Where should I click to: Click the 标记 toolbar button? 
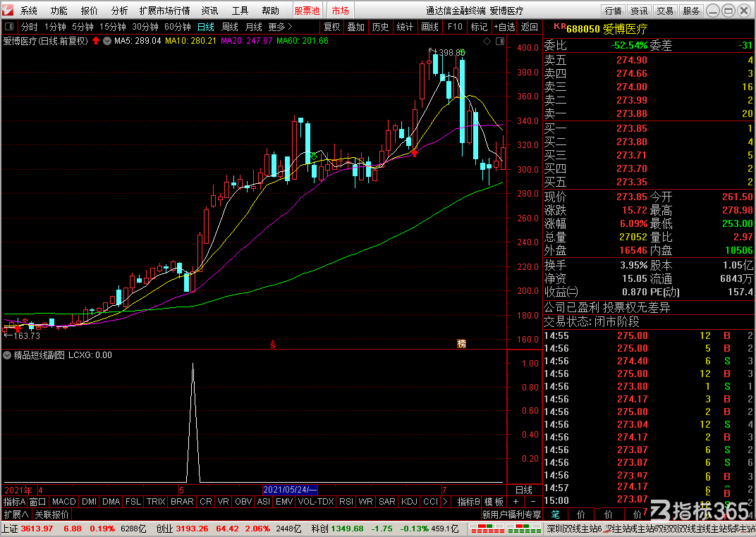[x=480, y=27]
